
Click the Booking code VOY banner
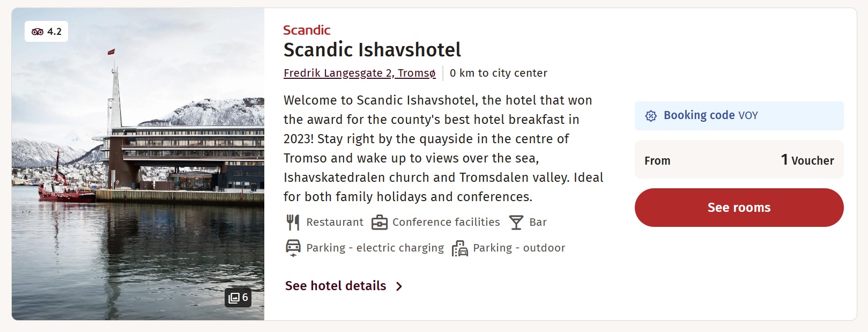[739, 116]
